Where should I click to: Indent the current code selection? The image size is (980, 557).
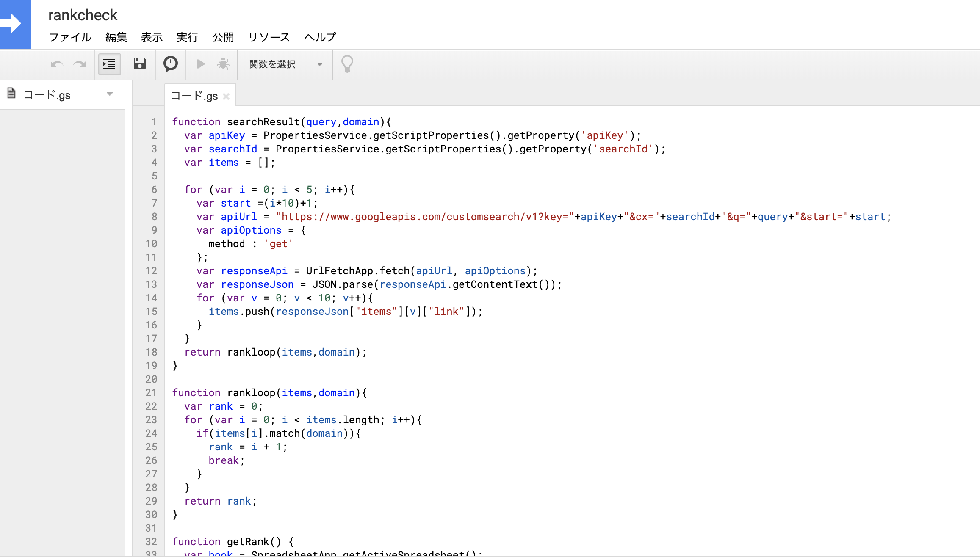[x=109, y=63]
